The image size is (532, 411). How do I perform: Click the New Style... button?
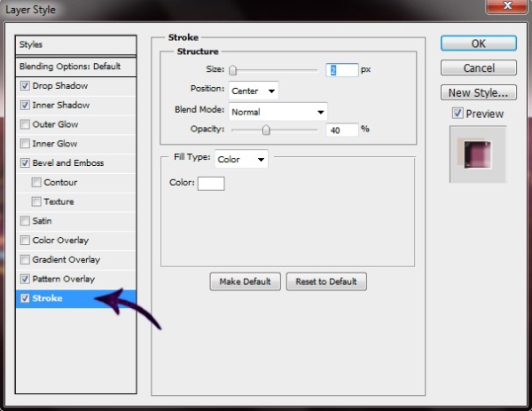point(479,92)
